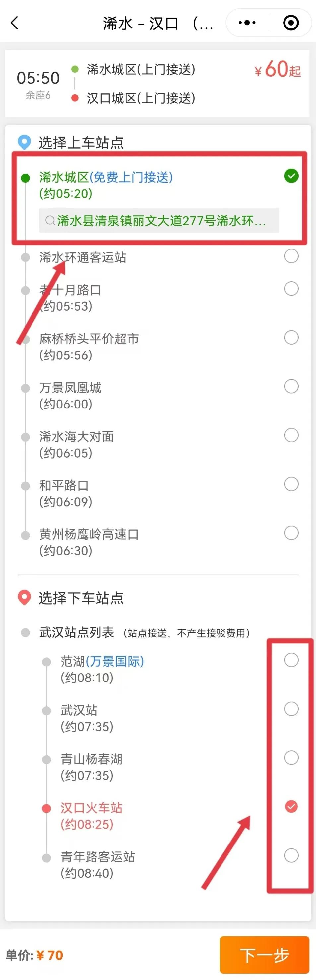Viewport: 316px width, 980px height.
Task: Tap the blue pickup location pin icon
Action: tap(24, 143)
